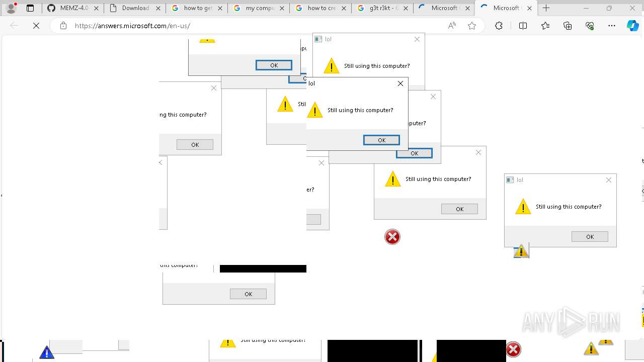Stop loading the page with the X icon

(36, 26)
